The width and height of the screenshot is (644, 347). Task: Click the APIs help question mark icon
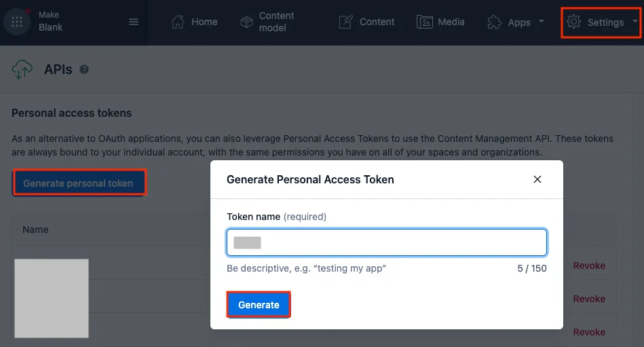pyautogui.click(x=83, y=69)
